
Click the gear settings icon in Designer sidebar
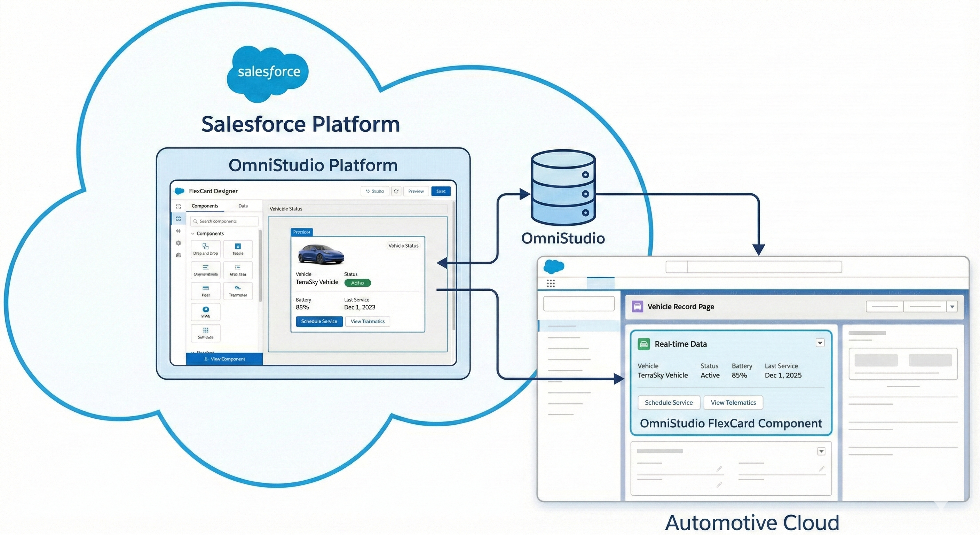click(x=179, y=243)
